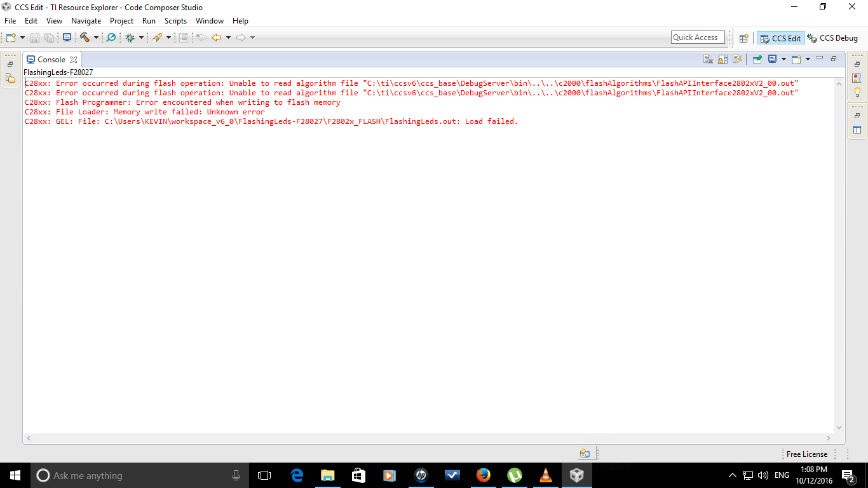Open the File menu
Screen dimensions: 868x488
pyautogui.click(x=10, y=21)
